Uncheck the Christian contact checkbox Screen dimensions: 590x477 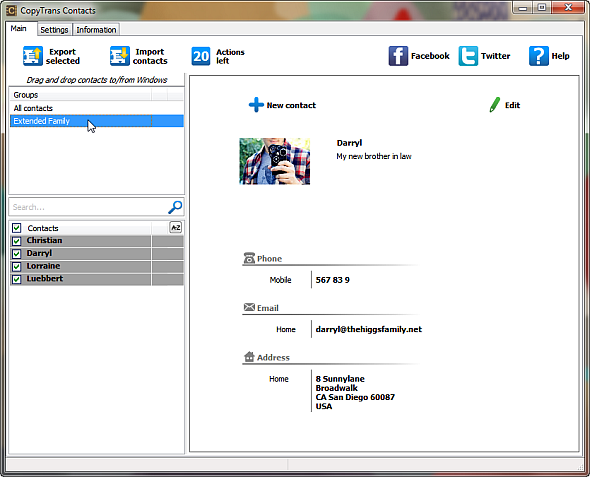(x=17, y=241)
